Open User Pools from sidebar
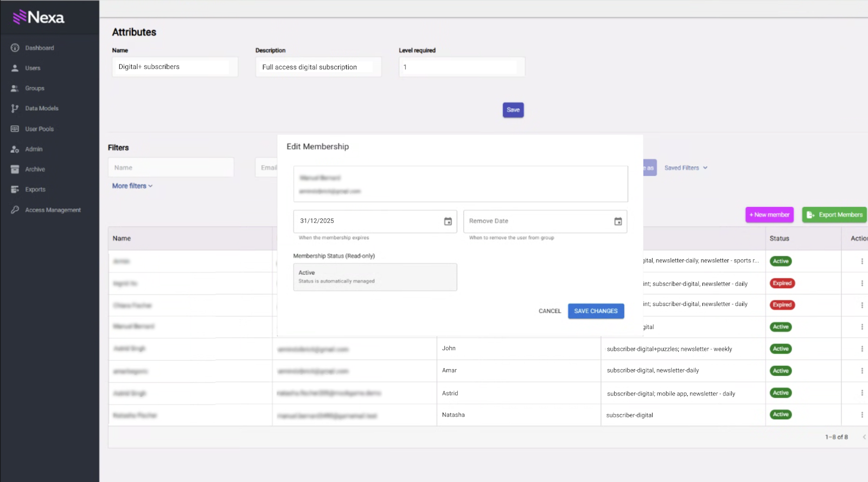The width and height of the screenshot is (868, 482). (x=39, y=129)
